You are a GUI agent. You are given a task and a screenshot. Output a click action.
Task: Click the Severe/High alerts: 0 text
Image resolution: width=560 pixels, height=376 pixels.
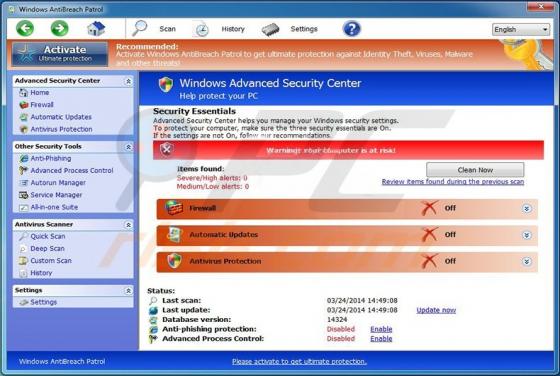[x=212, y=178]
